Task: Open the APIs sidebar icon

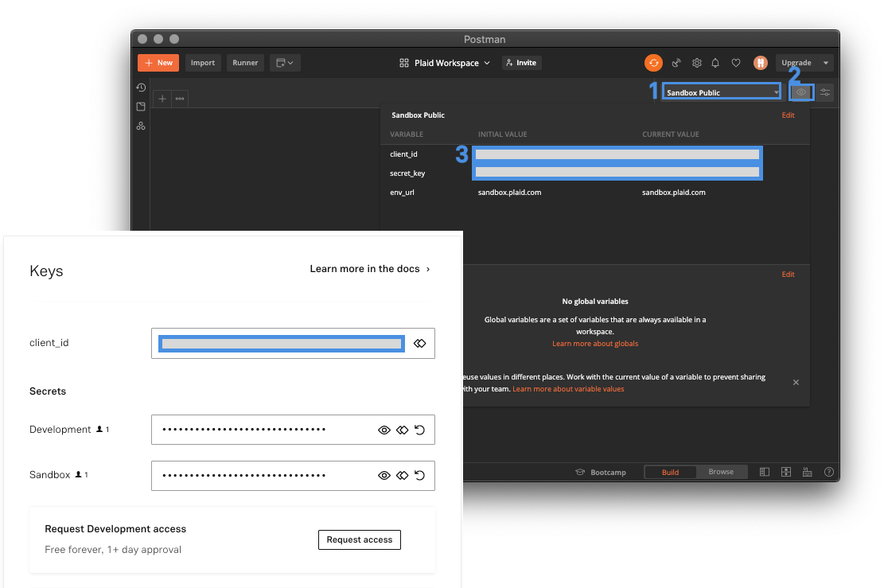Action: pyautogui.click(x=141, y=126)
